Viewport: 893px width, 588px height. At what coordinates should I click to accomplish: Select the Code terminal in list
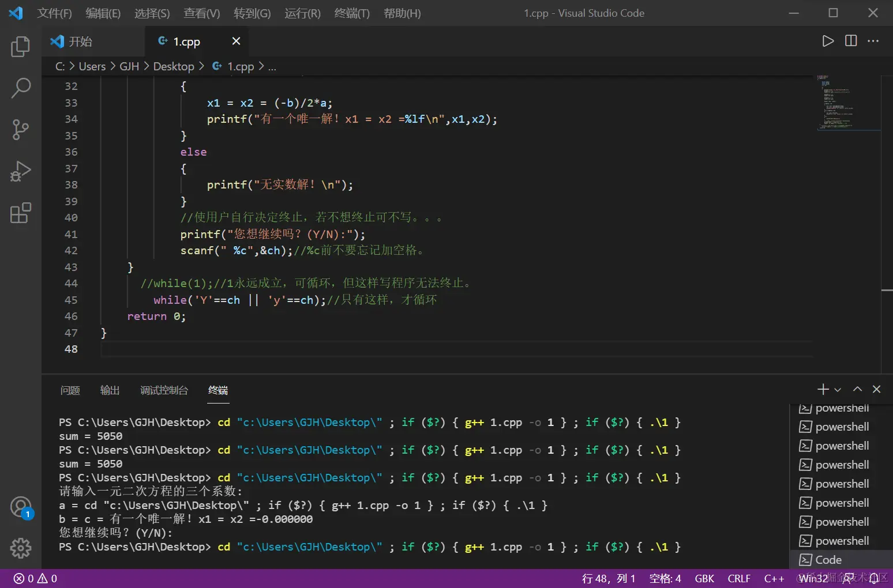click(x=828, y=560)
